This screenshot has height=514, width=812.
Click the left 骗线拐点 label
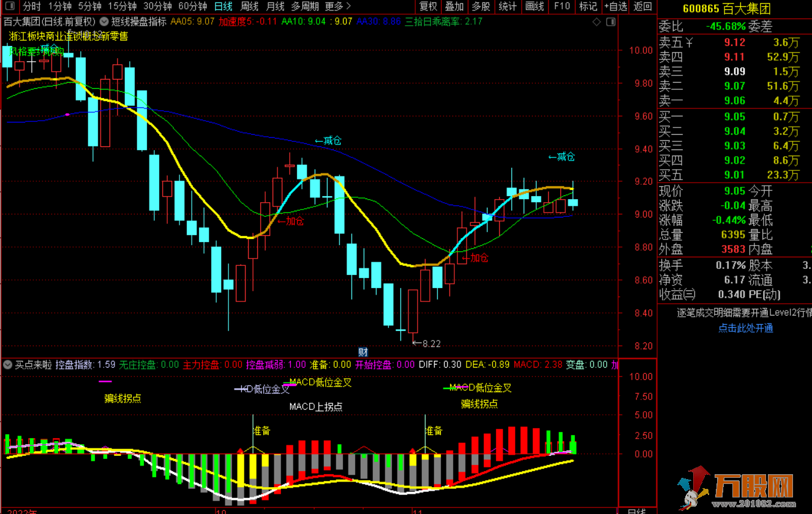(122, 398)
